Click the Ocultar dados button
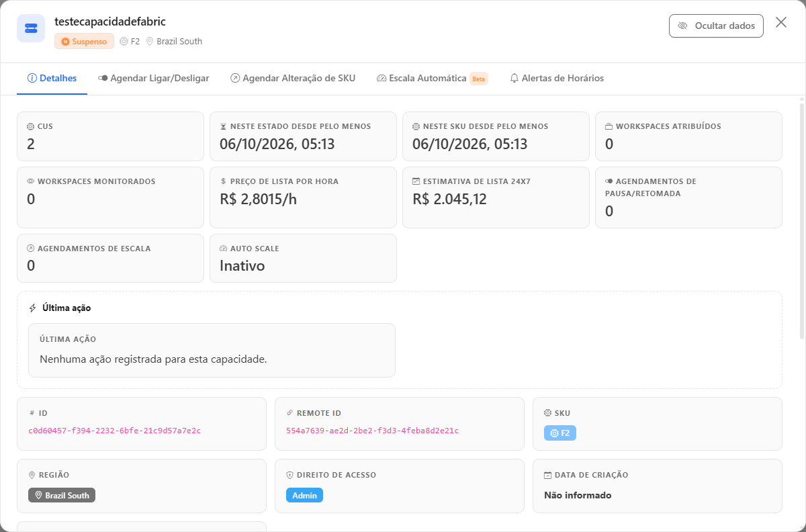The image size is (806, 532). coord(716,26)
